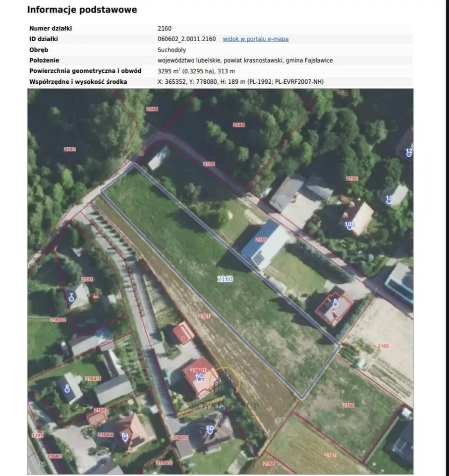Click the 'Suchodoły' obręb value
This screenshot has width=449, height=476.
(x=171, y=50)
